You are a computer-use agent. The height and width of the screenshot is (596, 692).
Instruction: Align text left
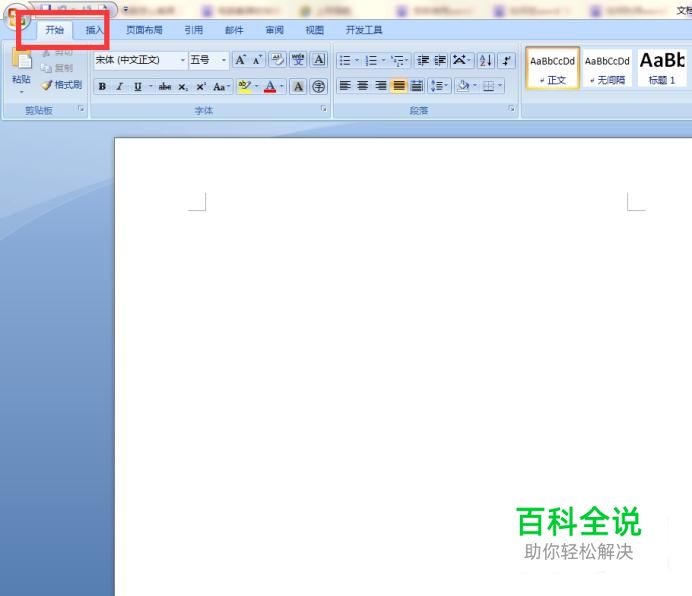[345, 85]
